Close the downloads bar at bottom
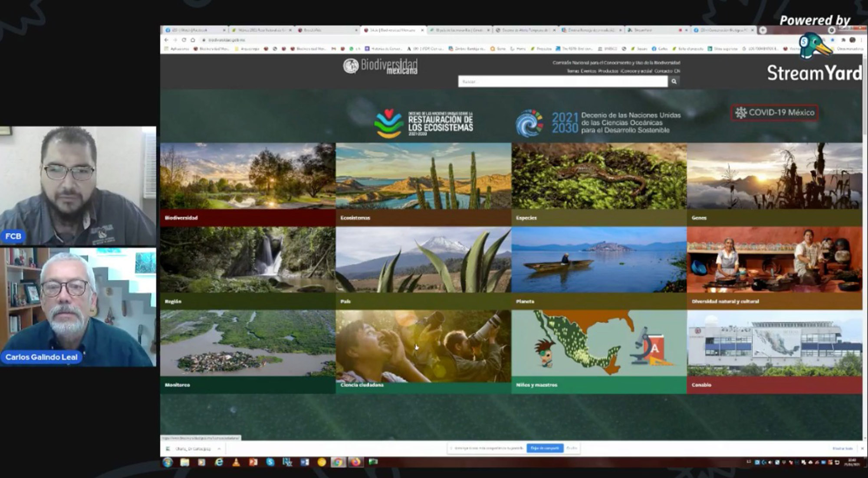The width and height of the screenshot is (868, 478). click(x=862, y=449)
